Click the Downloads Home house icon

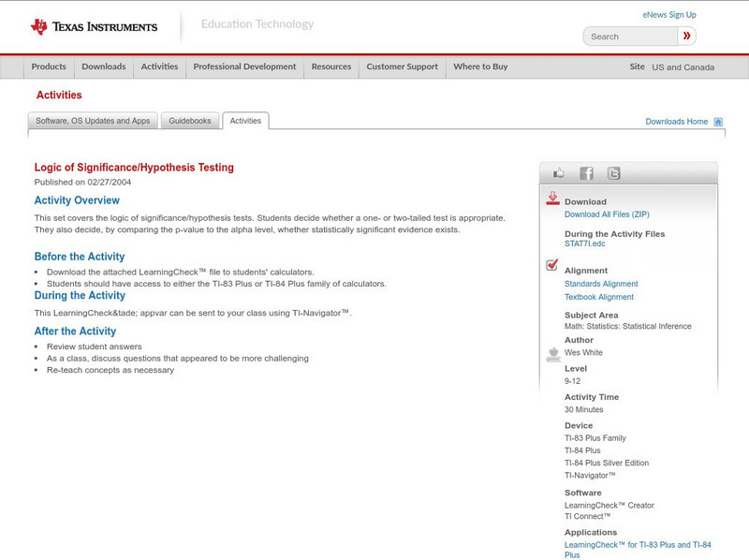718,122
